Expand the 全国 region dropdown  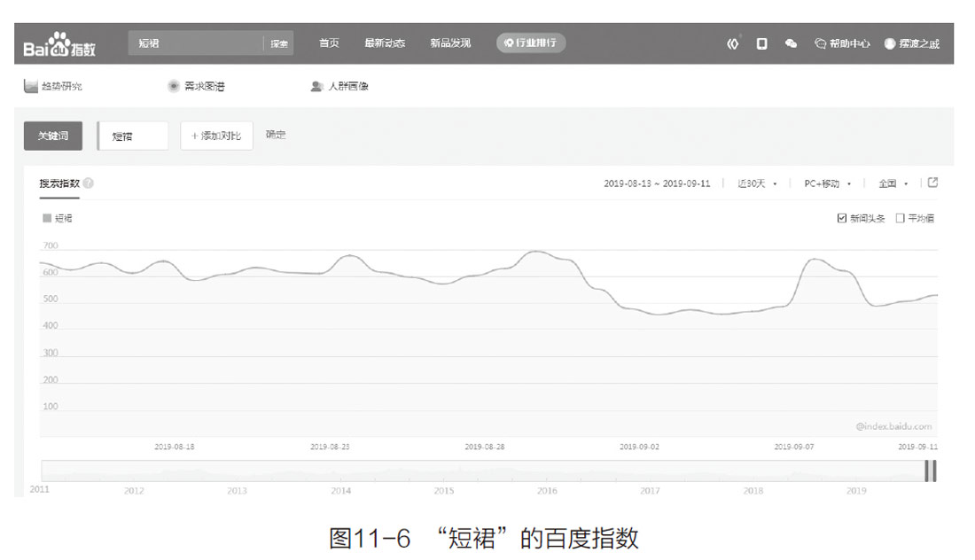[x=893, y=183]
